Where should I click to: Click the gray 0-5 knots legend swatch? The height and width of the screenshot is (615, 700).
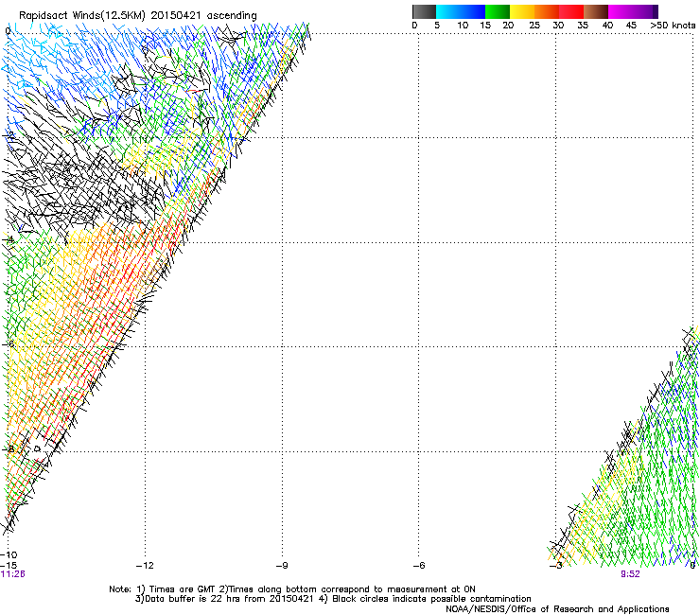tap(424, 11)
